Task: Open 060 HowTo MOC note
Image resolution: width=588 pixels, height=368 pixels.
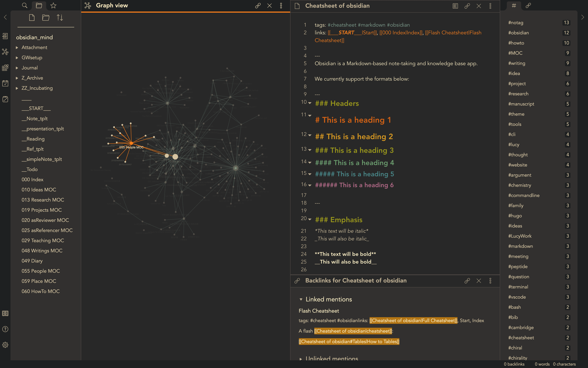Action: (41, 291)
